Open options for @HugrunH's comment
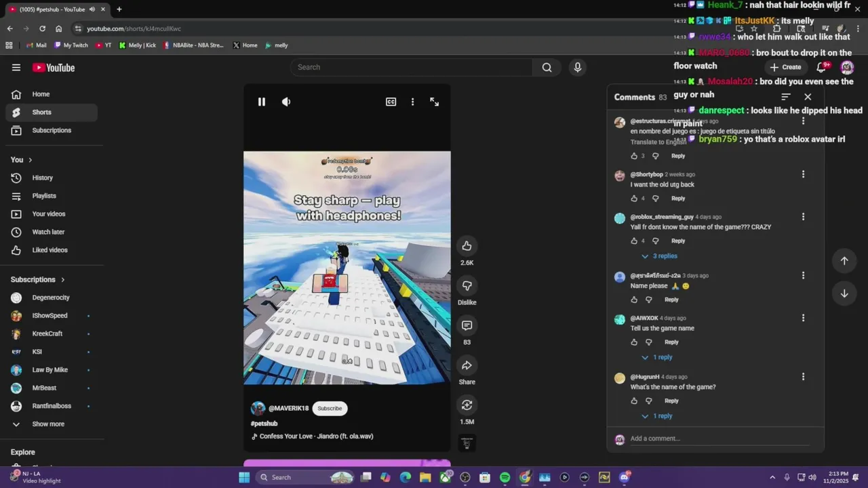868x488 pixels. (803, 377)
